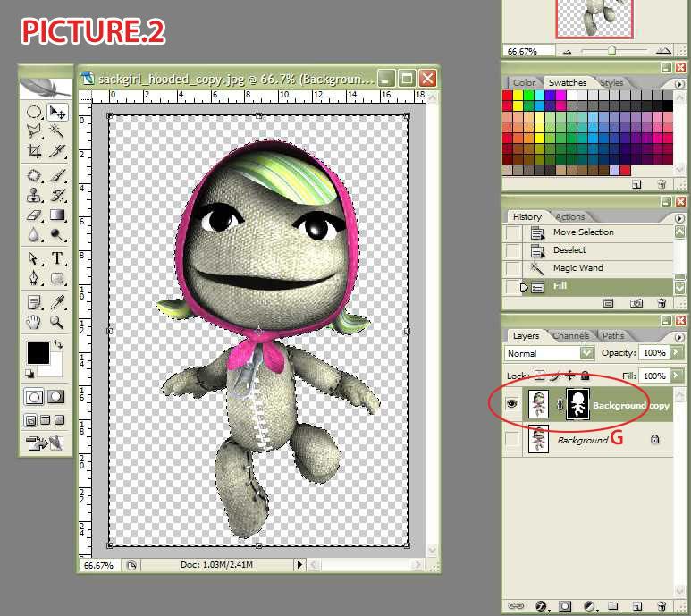691x616 pixels.
Task: Open the Swatches panel flyout menu
Action: 679,84
